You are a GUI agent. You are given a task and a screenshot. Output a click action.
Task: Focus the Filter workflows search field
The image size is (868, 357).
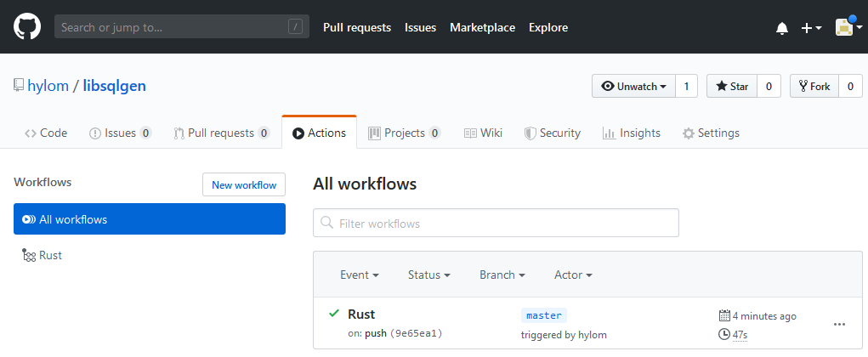click(x=496, y=223)
